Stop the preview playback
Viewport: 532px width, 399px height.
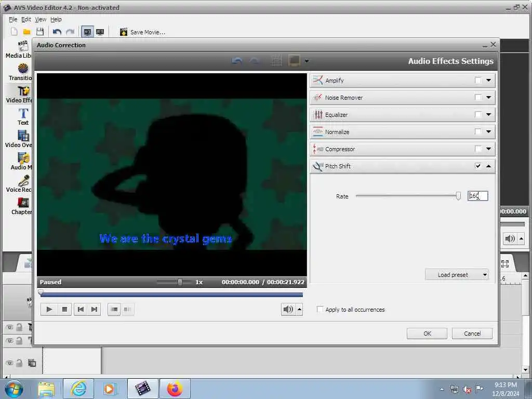(64, 309)
